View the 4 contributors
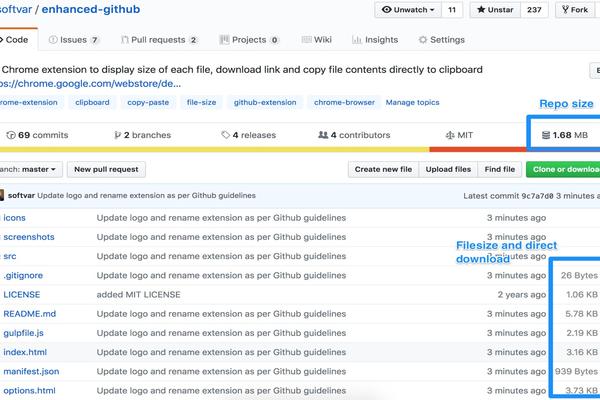Image resolution: width=600 pixels, height=400 pixels. (x=354, y=135)
